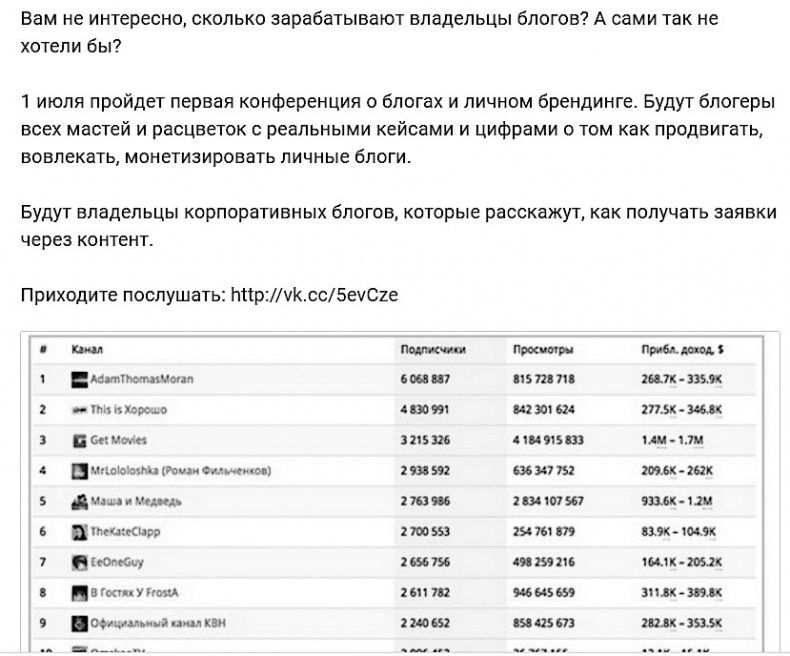Select subscribers value 3 215 326
The image size is (790, 656).
425,440
